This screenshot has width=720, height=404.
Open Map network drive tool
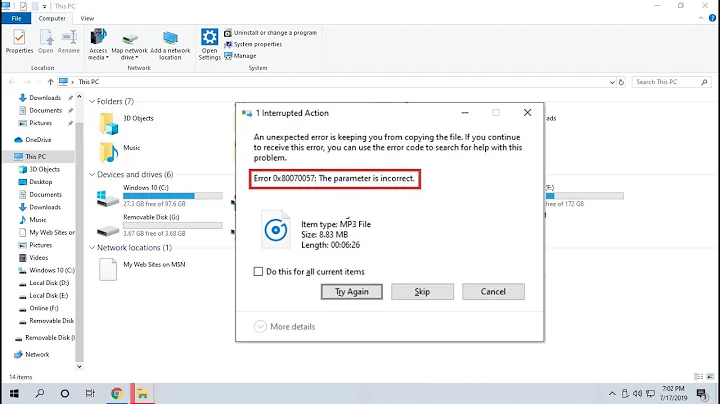pyautogui.click(x=129, y=44)
